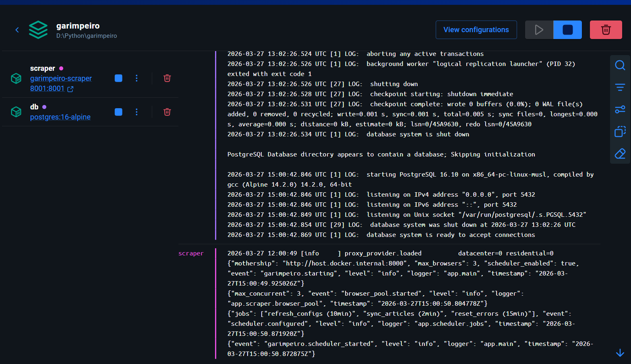Open the postgres:16-alpine image link
The width and height of the screenshot is (631, 364).
[60, 117]
